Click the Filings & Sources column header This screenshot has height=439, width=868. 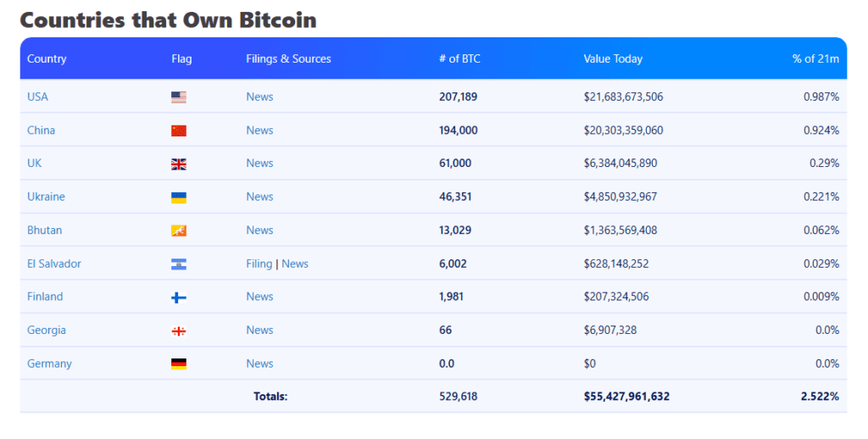(288, 58)
